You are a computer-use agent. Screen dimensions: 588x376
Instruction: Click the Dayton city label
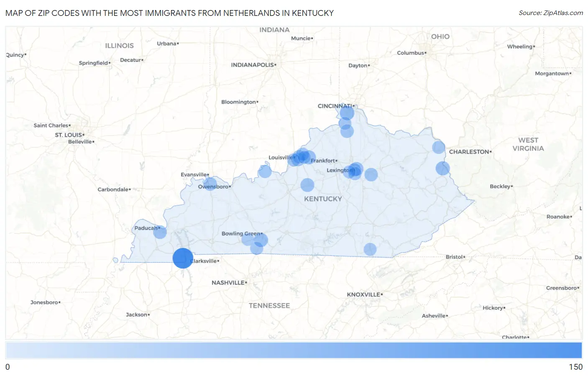(359, 65)
